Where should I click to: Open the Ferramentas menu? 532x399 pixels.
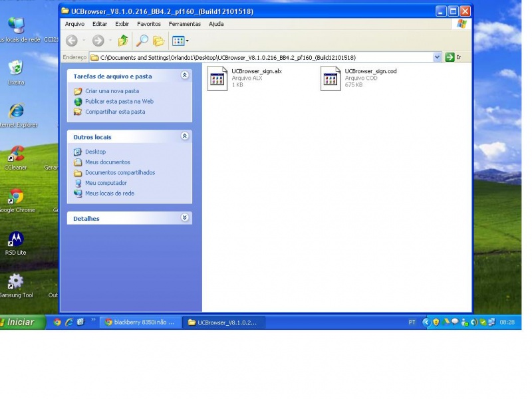pyautogui.click(x=185, y=24)
